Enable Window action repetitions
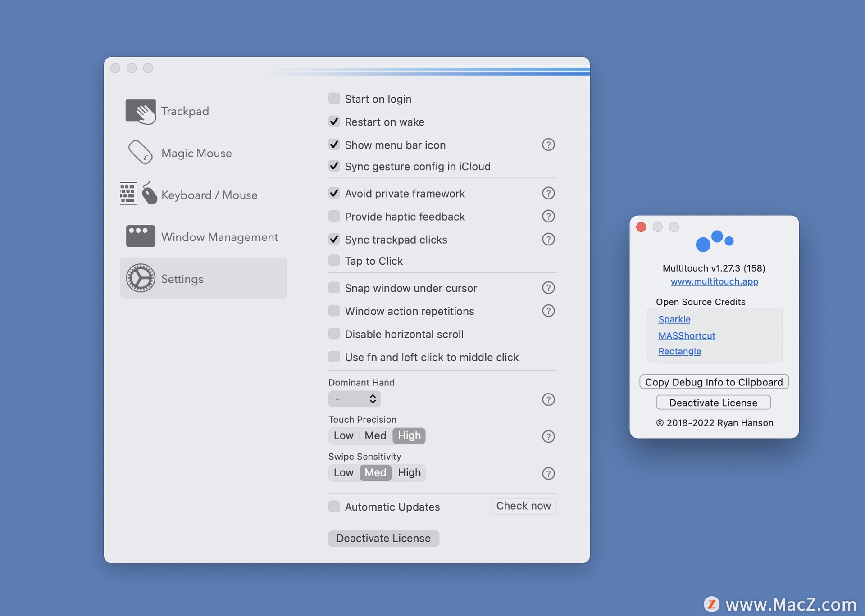Image resolution: width=865 pixels, height=616 pixels. coord(334,311)
